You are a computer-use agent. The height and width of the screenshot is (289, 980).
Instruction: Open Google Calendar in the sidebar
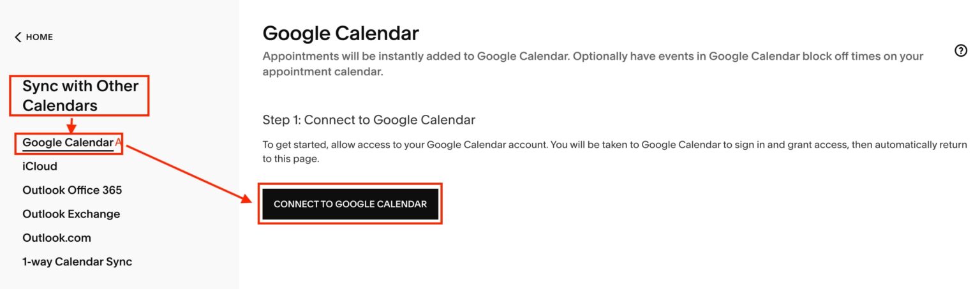click(68, 142)
